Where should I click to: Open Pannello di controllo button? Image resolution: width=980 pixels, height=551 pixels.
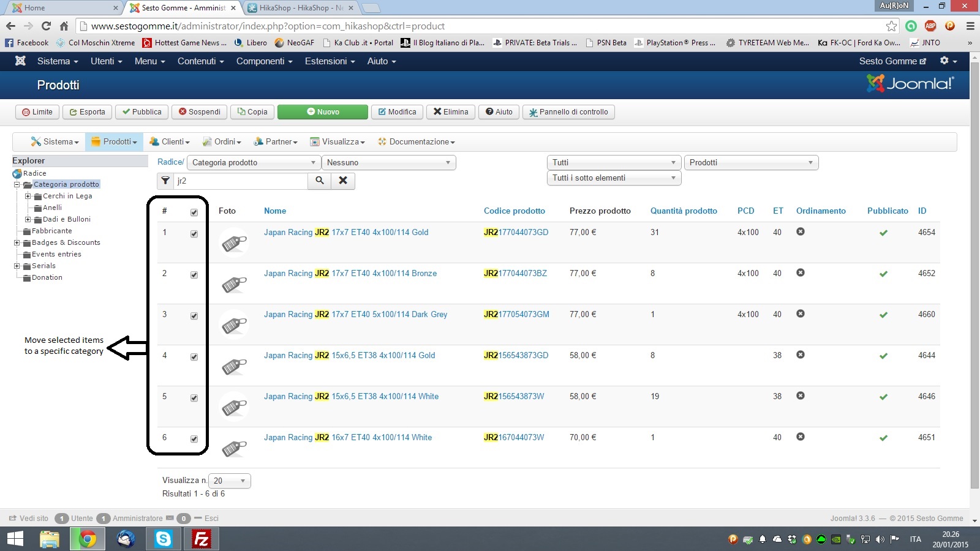568,112
